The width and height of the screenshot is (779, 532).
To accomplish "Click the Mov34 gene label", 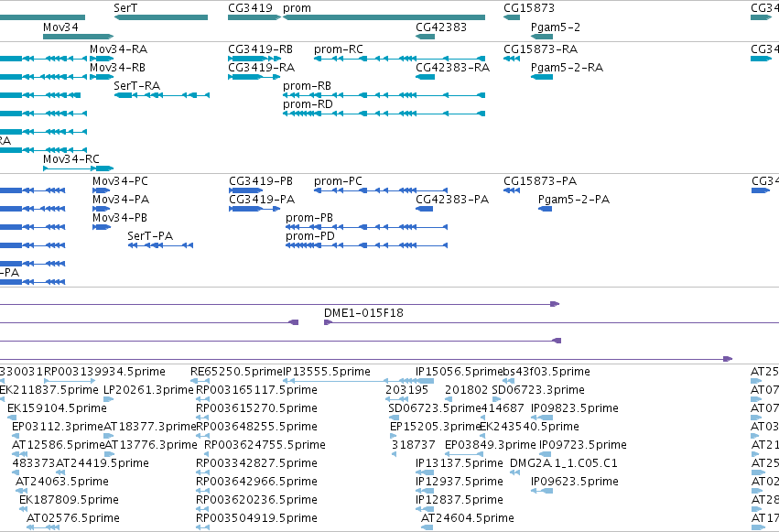I will pyautogui.click(x=60, y=27).
